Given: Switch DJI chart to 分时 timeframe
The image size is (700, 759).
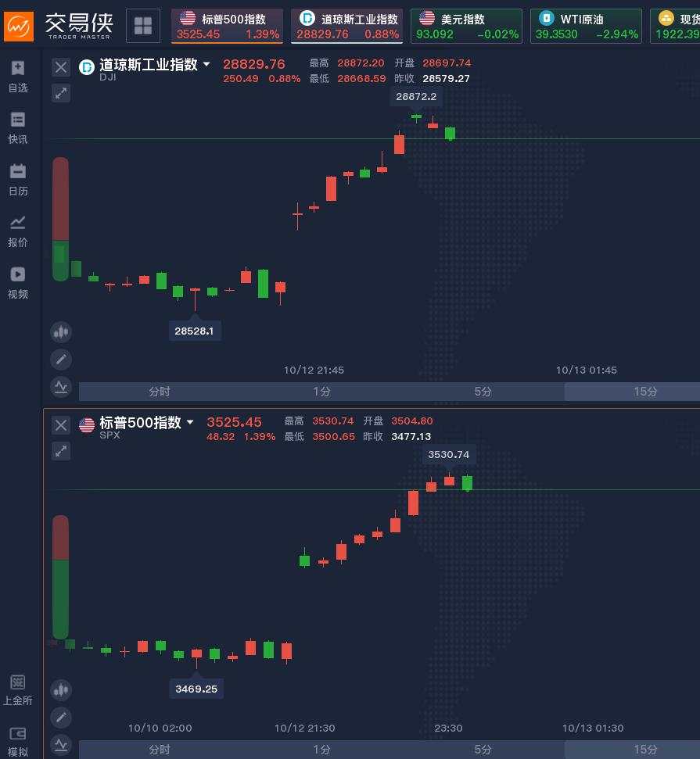Looking at the screenshot, I should (160, 392).
